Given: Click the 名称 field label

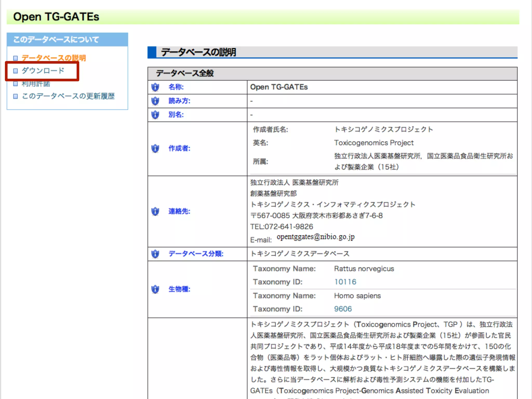Looking at the screenshot, I should 176,87.
